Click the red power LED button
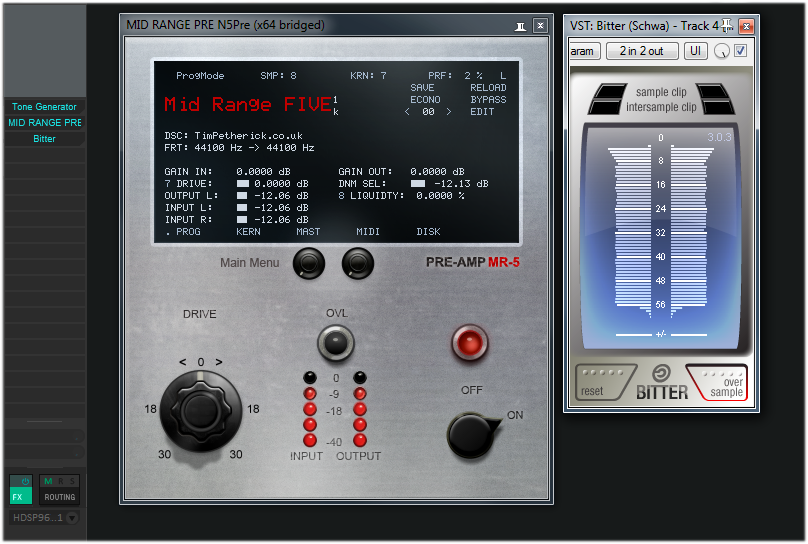The image size is (808, 544). pyautogui.click(x=469, y=343)
